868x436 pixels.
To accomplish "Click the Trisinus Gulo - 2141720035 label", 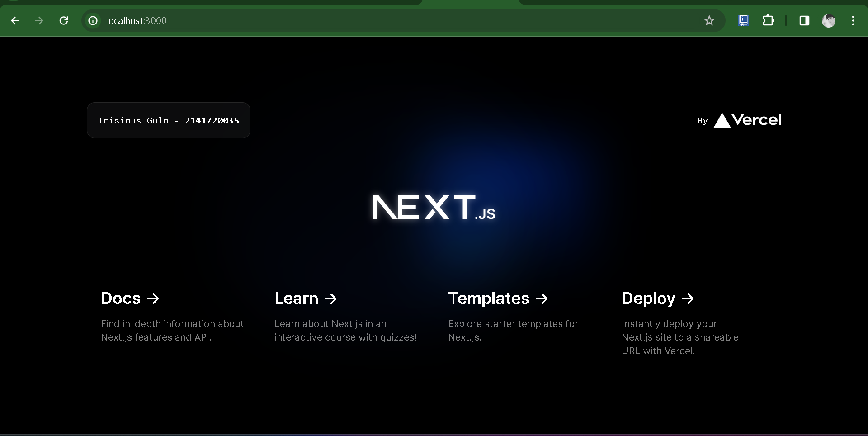I will [x=169, y=120].
